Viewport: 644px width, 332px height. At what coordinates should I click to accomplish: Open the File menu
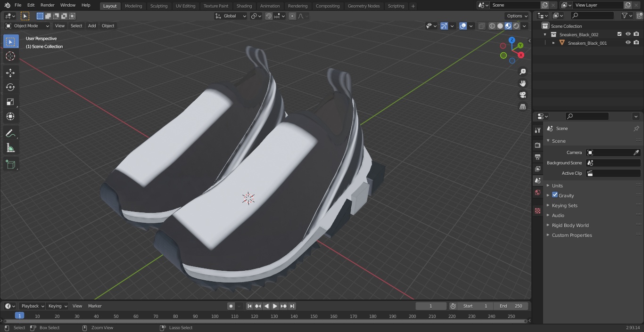coord(18,5)
